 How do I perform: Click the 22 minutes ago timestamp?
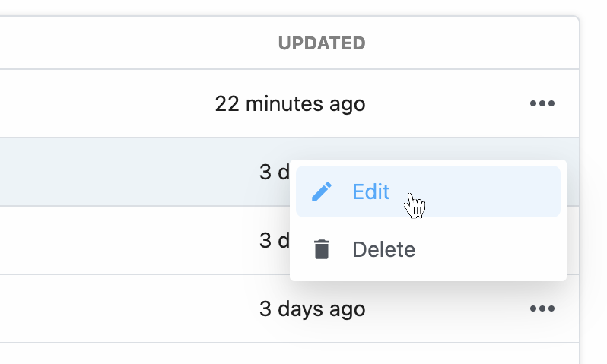click(x=290, y=104)
